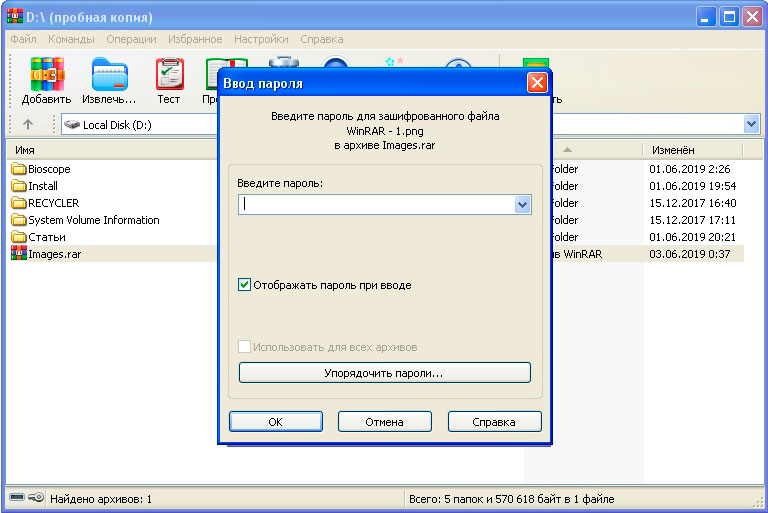768x513 pixels.
Task: Click date 01.06.2019 20:21
Action: tap(693, 237)
